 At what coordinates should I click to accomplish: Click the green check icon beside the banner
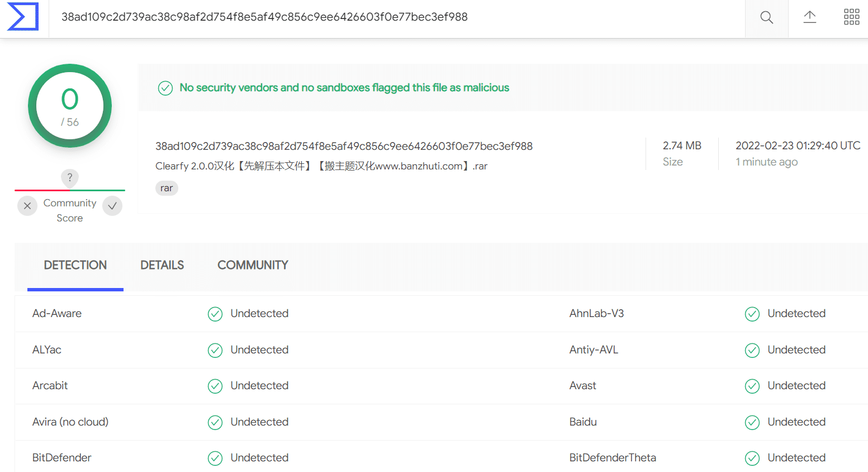click(165, 88)
